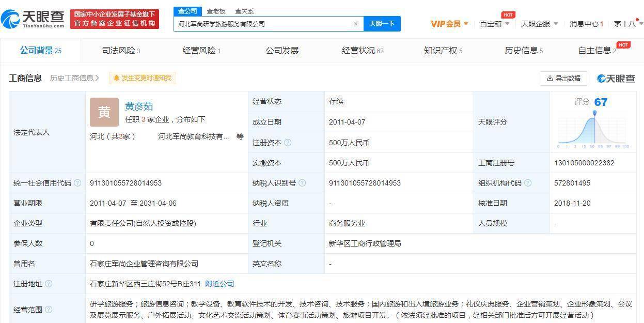Open the 附近公司 link
The image size is (644, 323).
[219, 284]
